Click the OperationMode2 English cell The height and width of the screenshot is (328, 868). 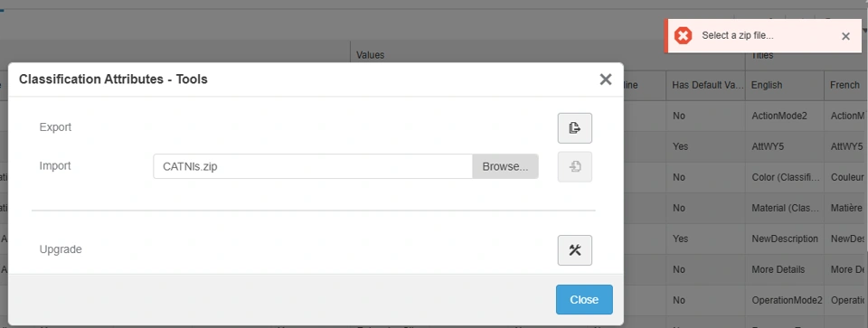click(785, 300)
